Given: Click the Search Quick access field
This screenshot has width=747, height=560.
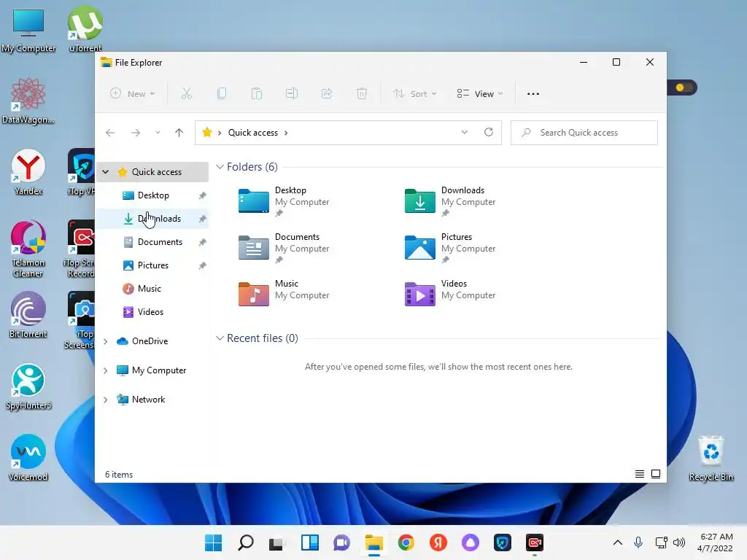Looking at the screenshot, I should [x=584, y=133].
